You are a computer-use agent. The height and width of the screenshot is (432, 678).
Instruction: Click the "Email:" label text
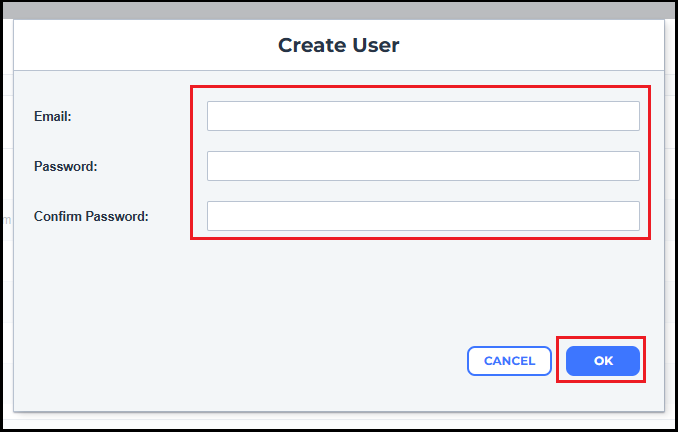point(53,116)
